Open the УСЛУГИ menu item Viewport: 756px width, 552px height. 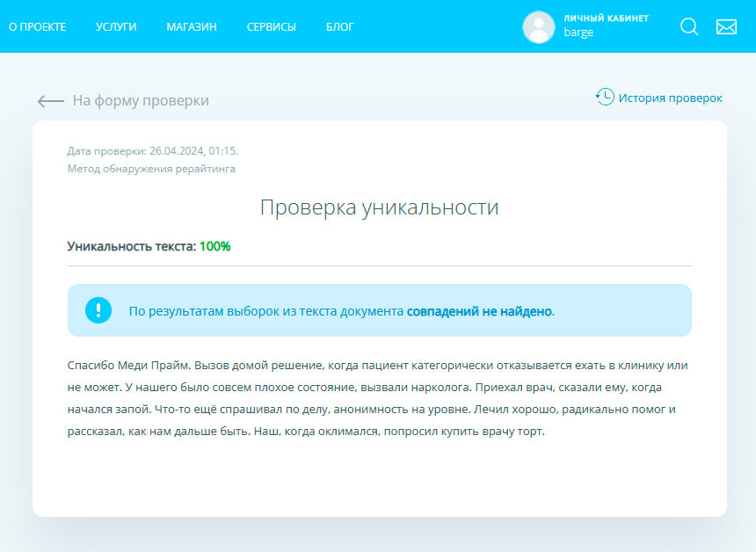pyautogui.click(x=116, y=27)
